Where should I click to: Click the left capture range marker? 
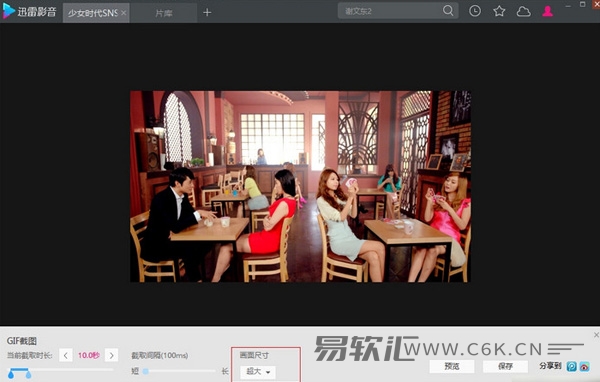pyautogui.click(x=11, y=374)
